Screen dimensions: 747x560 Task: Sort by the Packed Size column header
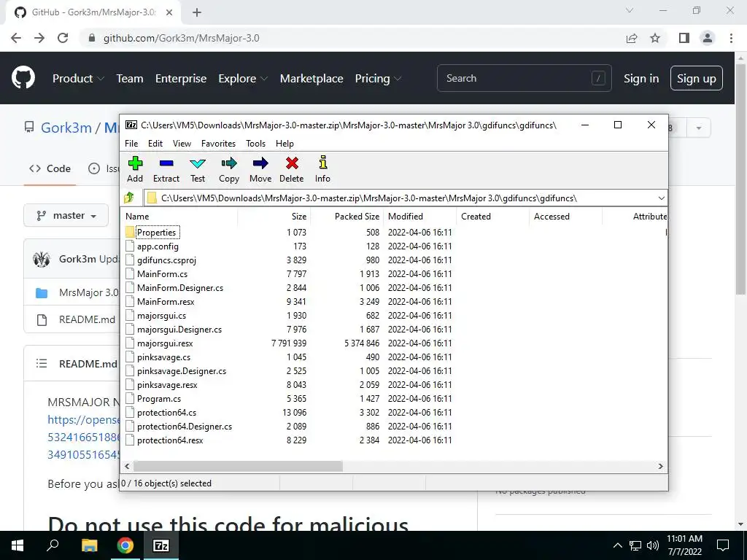coord(347,216)
